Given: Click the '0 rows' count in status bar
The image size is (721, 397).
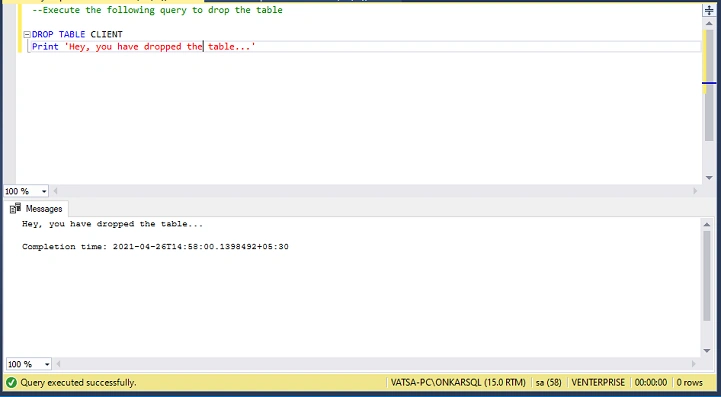Looking at the screenshot, I should [x=689, y=383].
